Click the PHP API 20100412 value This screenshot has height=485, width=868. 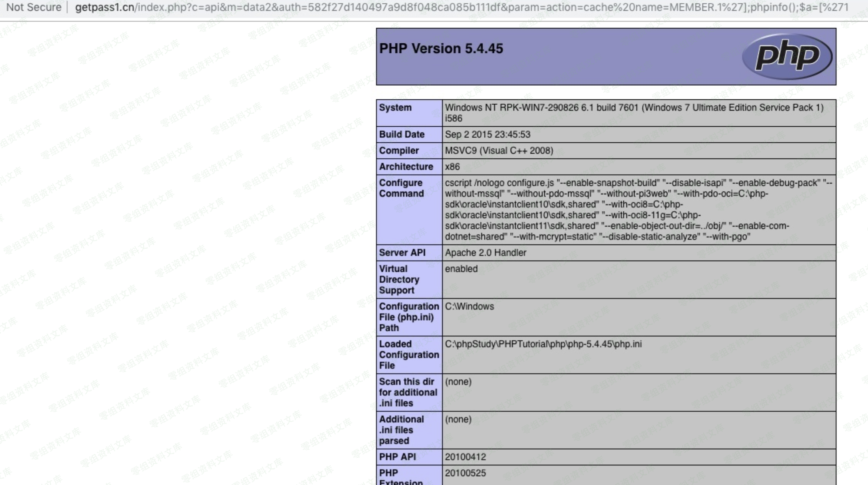(465, 457)
